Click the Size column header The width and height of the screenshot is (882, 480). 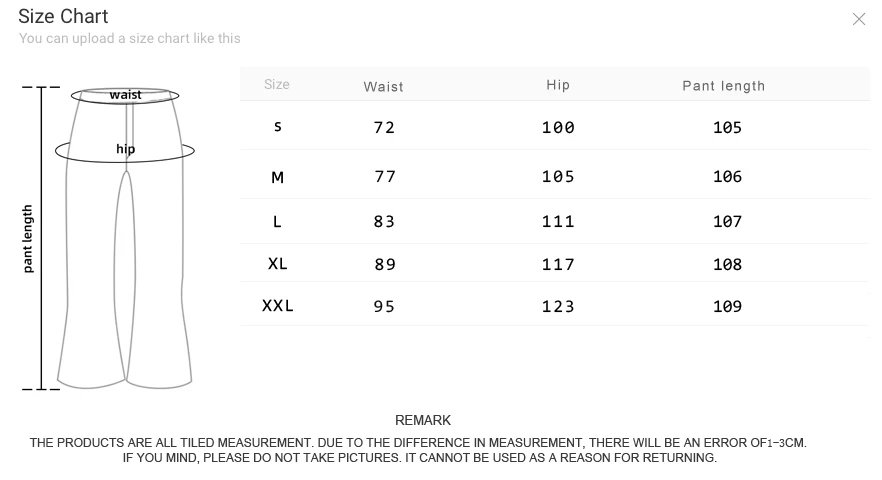click(x=277, y=84)
